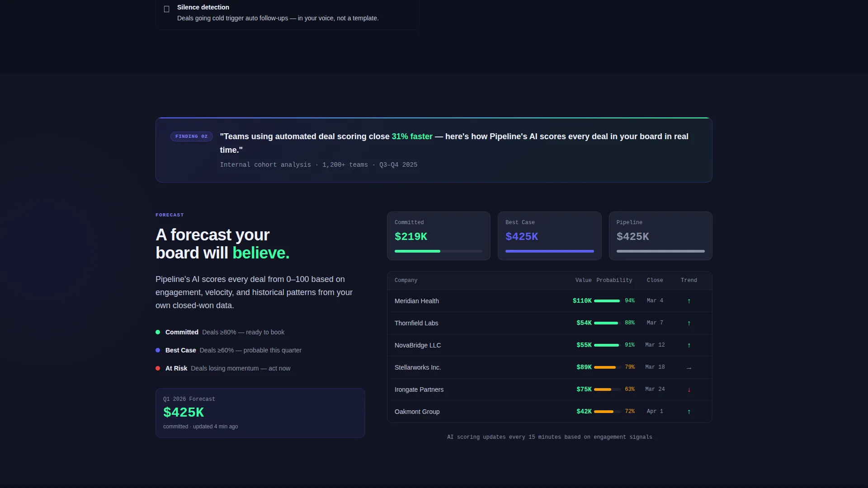Click the $55K deal value
Viewport: 868px width, 488px height.
(584, 345)
